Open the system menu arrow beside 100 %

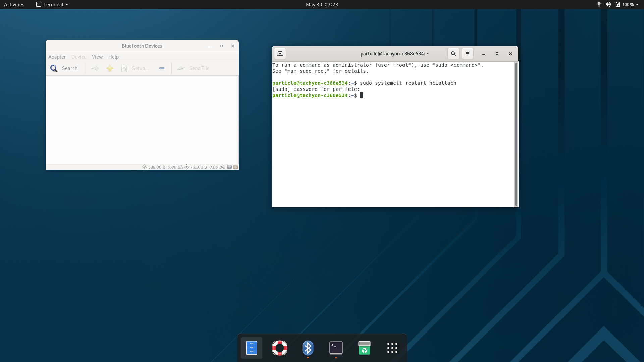click(637, 4)
